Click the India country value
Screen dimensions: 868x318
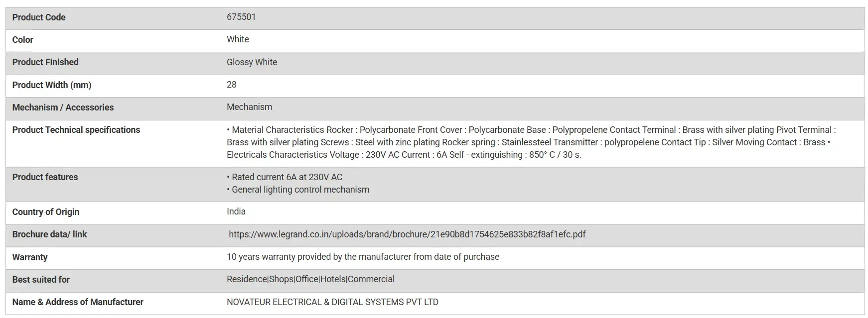pyautogui.click(x=236, y=212)
